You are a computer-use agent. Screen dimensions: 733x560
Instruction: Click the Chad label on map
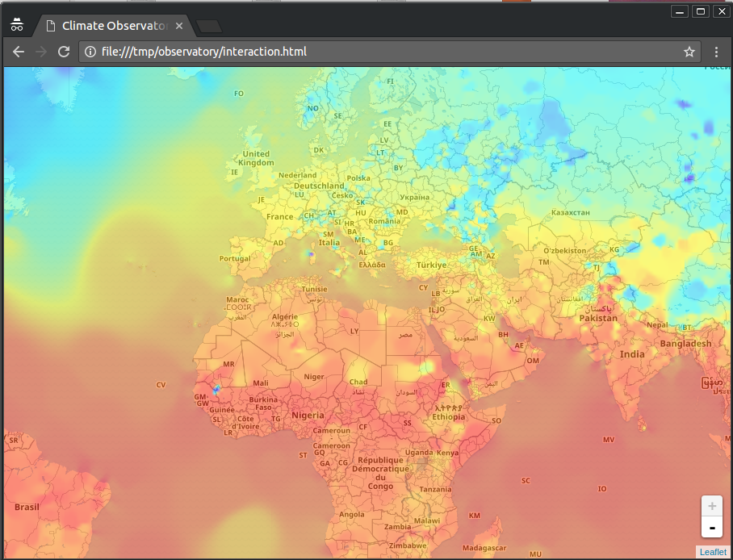[x=358, y=382]
